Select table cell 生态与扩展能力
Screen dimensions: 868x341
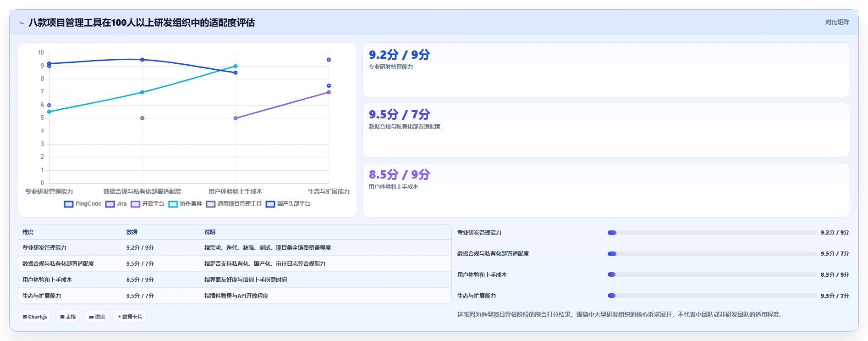tap(42, 296)
